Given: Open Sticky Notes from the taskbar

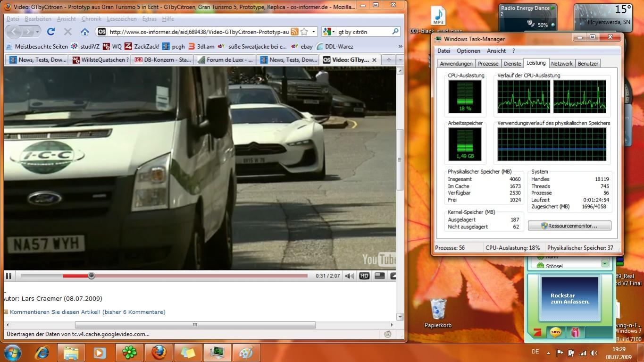Looking at the screenshot, I should pos(187,353).
